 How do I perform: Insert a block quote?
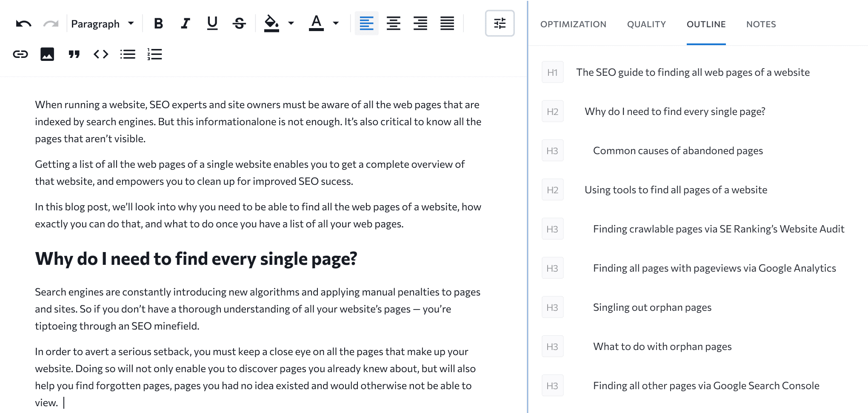tap(74, 54)
